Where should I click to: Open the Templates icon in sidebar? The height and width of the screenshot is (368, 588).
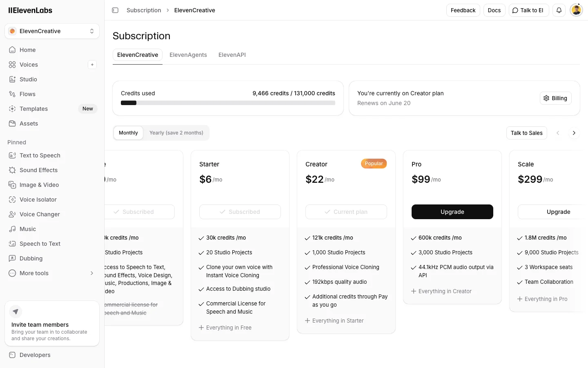pyautogui.click(x=12, y=109)
